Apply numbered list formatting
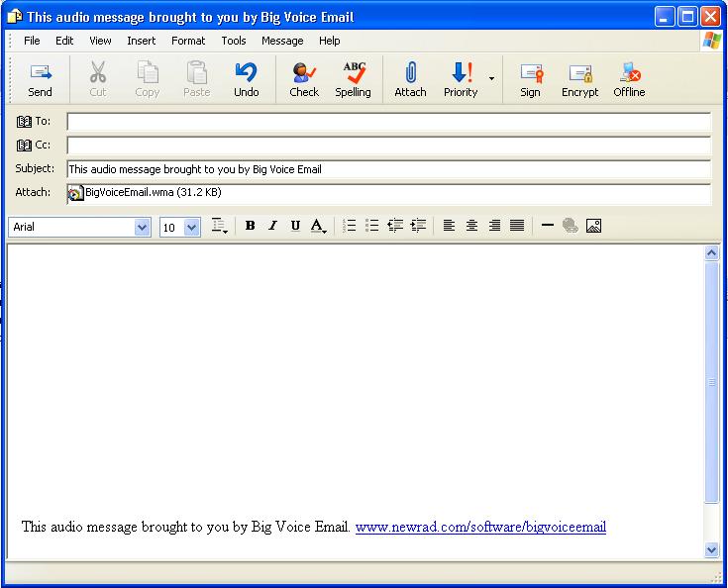Viewport: 728px width, 588px height. coord(349,226)
